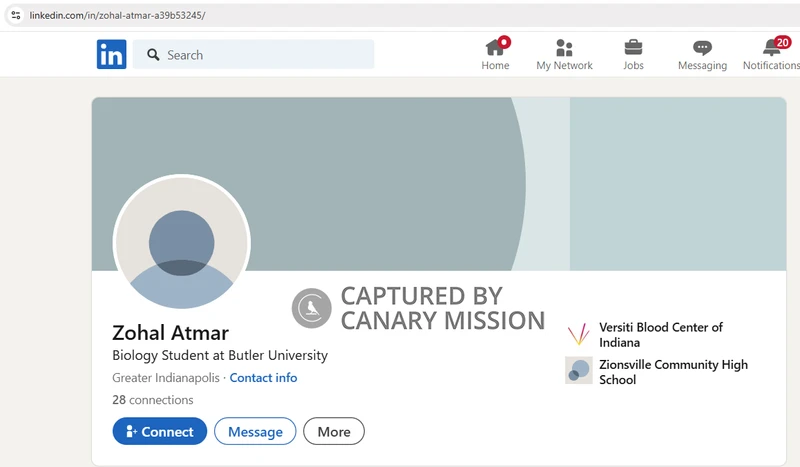The image size is (800, 467).
Task: Focus the LinkedIn Search field
Action: tap(253, 54)
